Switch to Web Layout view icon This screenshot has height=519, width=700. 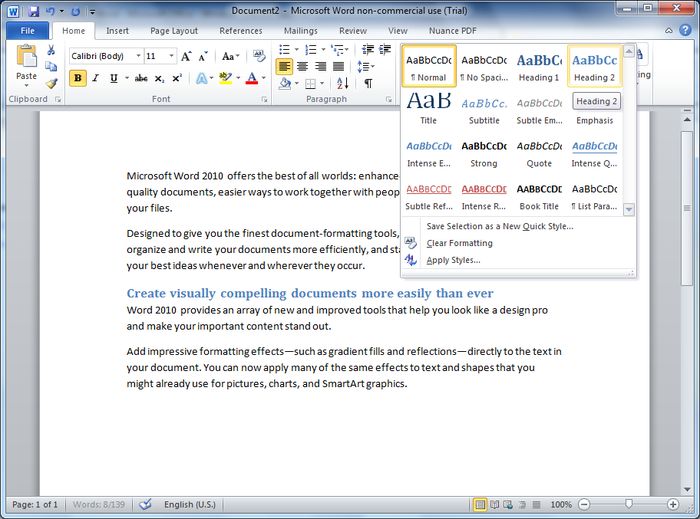click(x=508, y=505)
